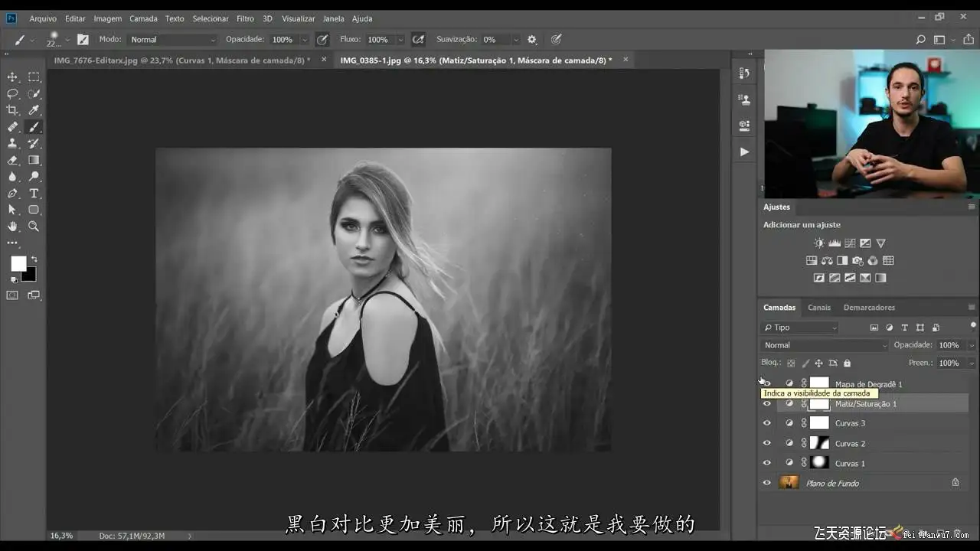Open the brush Modo blending dropdown
Viewport: 980px width, 551px height.
[x=173, y=40]
